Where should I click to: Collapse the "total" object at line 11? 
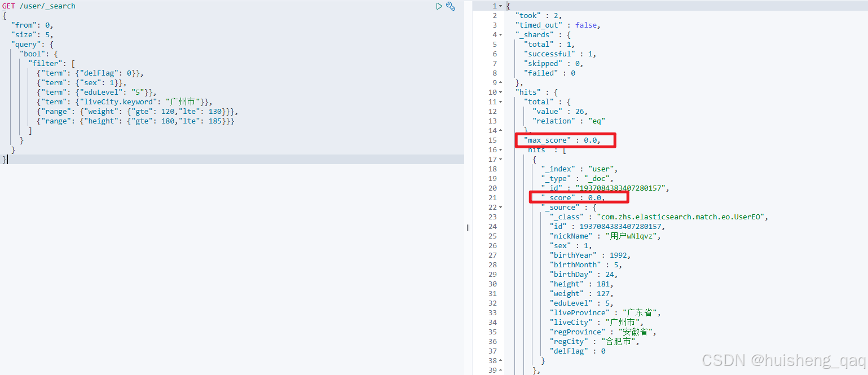tap(500, 102)
